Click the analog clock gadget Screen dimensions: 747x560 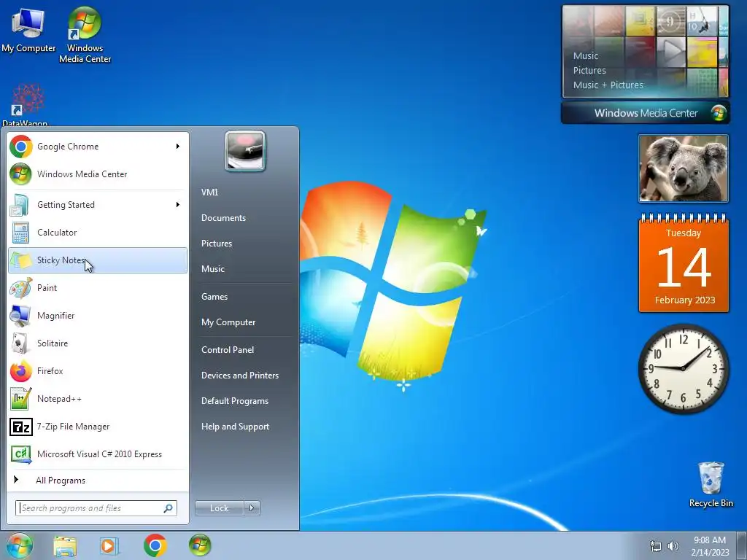click(683, 368)
